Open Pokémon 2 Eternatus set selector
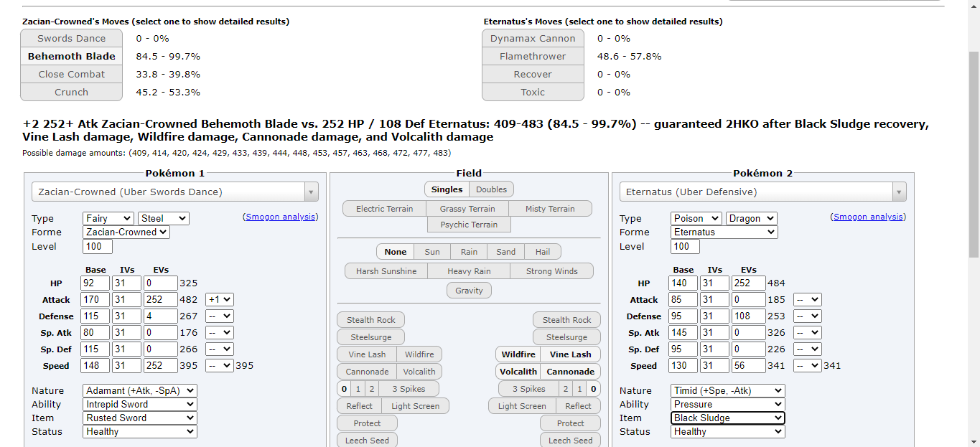The height and width of the screenshot is (447, 980). (763, 192)
